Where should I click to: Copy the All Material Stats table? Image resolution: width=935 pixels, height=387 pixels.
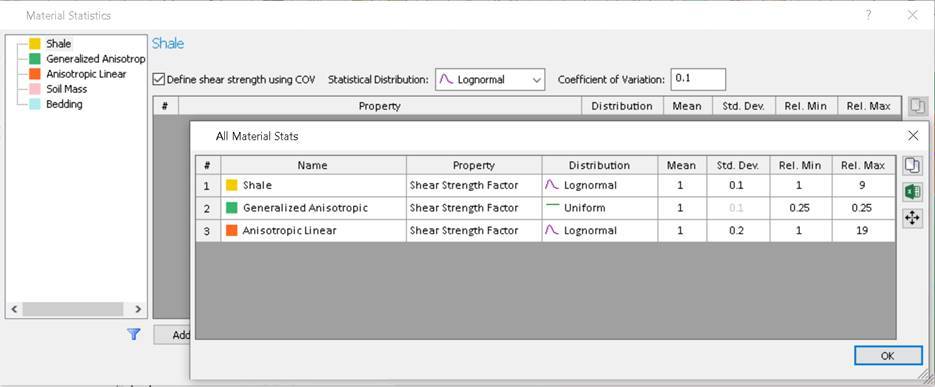click(912, 165)
